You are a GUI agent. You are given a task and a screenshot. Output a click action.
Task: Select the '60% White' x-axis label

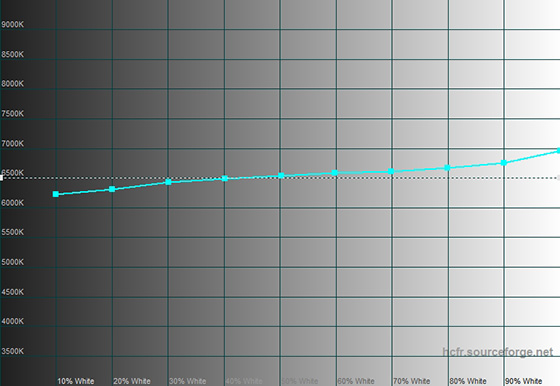[356, 381]
